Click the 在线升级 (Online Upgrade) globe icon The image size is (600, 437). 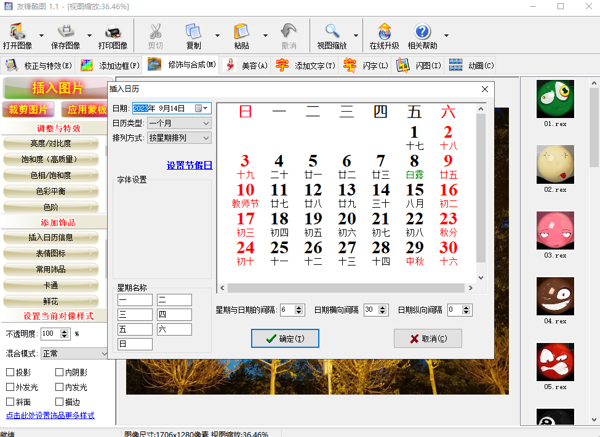coord(383,34)
